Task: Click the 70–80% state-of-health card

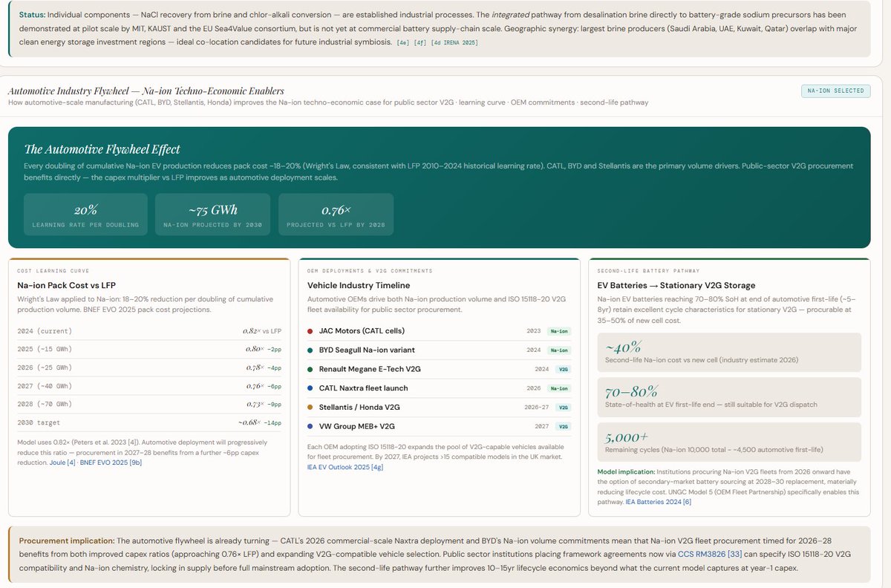Action: pyautogui.click(x=729, y=397)
